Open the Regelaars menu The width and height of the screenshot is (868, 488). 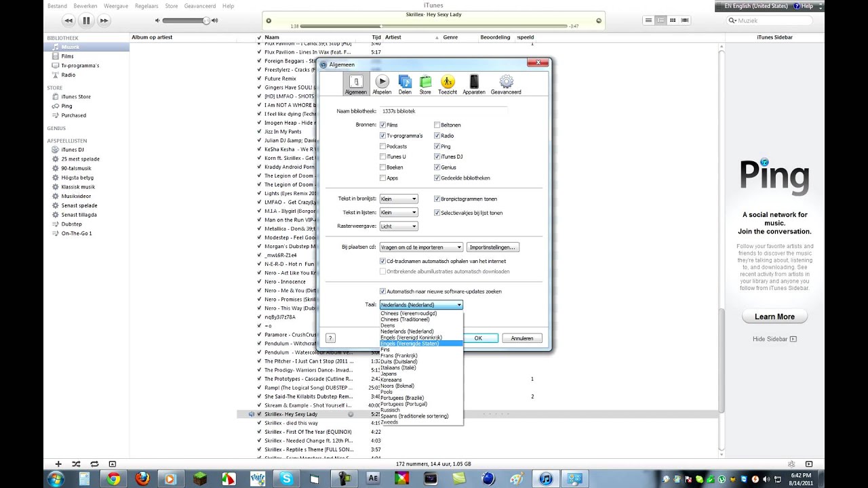click(x=146, y=5)
